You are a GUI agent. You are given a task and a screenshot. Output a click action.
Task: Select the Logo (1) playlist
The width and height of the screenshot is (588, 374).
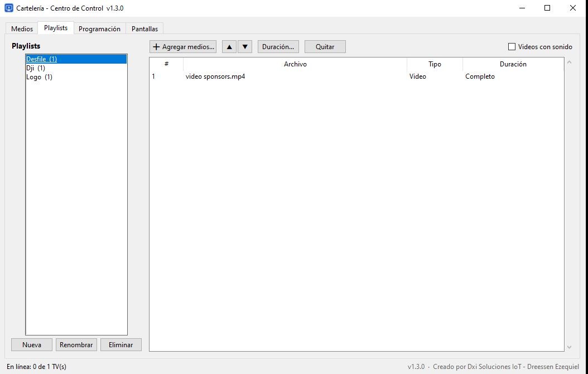pos(76,77)
